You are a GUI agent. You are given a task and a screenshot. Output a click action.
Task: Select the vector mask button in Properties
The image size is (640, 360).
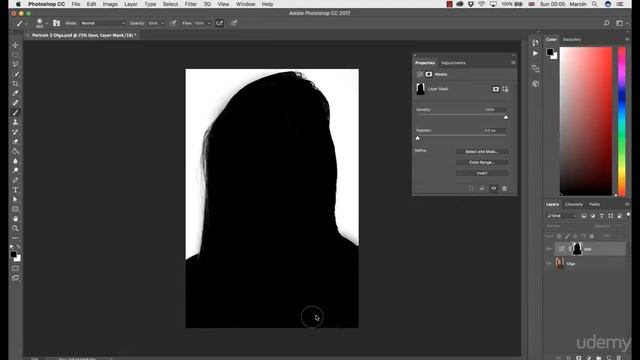(505, 89)
